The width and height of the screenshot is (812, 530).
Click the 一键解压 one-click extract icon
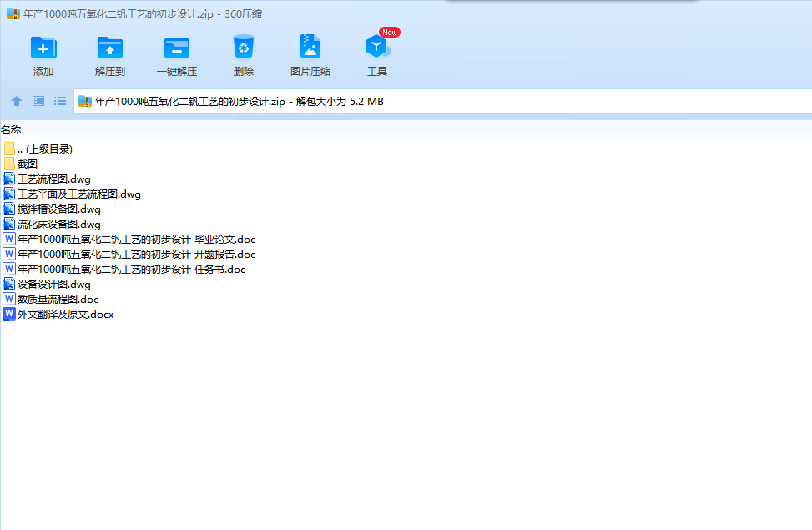click(x=177, y=48)
